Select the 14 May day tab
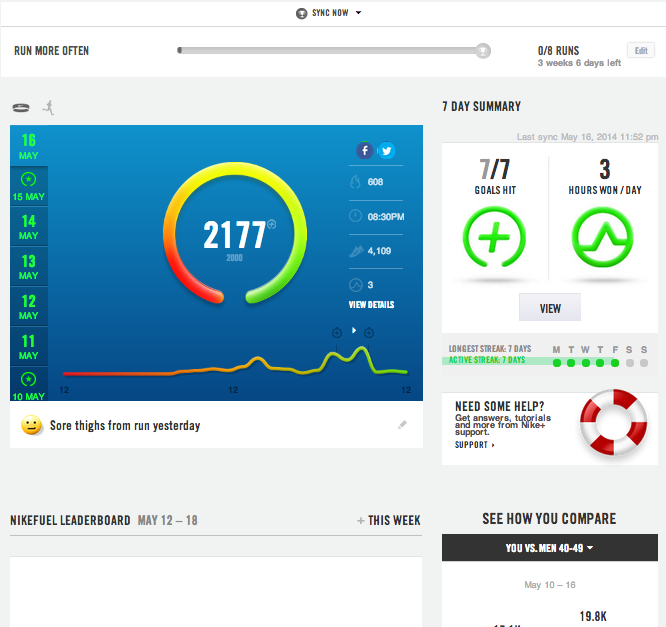 coord(29,226)
